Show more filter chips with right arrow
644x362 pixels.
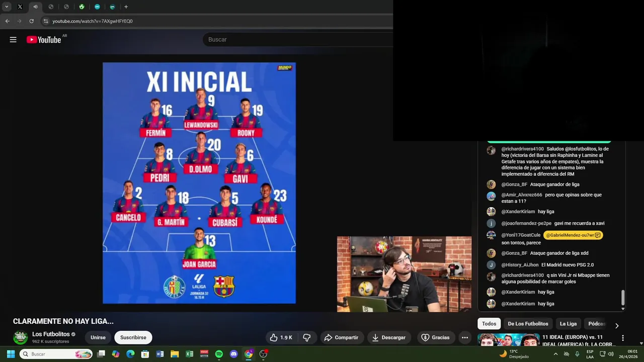coord(617,325)
